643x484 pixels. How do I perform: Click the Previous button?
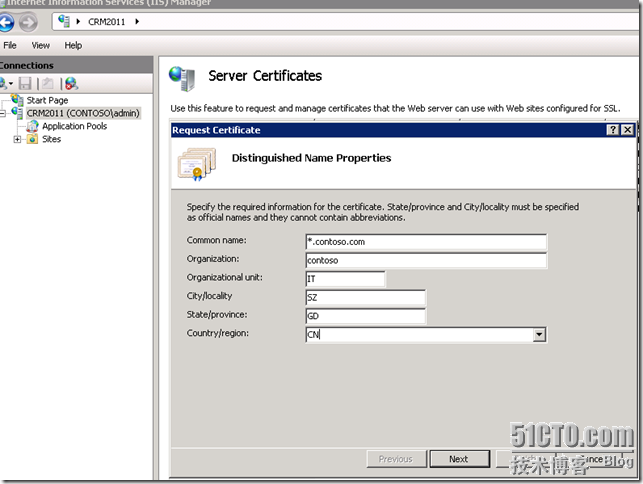click(x=396, y=459)
